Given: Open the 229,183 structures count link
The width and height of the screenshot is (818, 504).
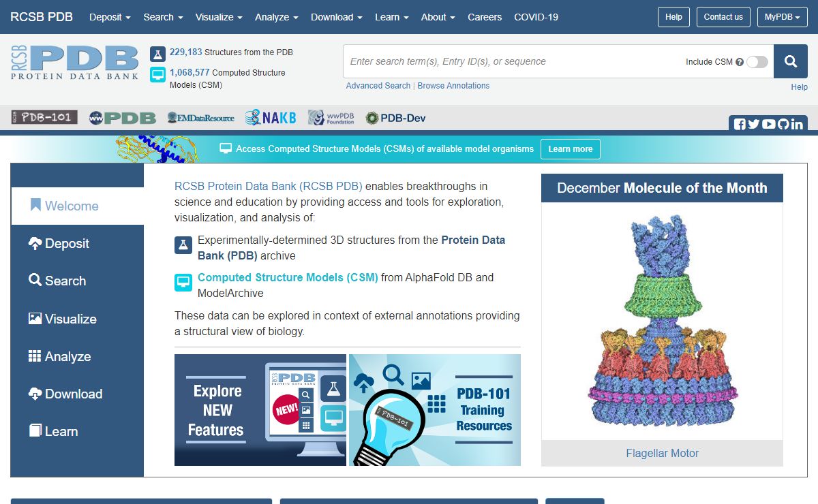Looking at the screenshot, I should (x=186, y=52).
